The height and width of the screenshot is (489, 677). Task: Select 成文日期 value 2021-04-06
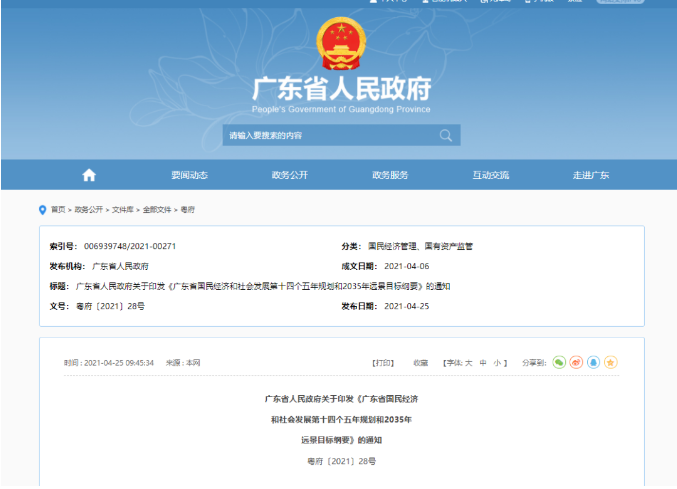pyautogui.click(x=407, y=266)
